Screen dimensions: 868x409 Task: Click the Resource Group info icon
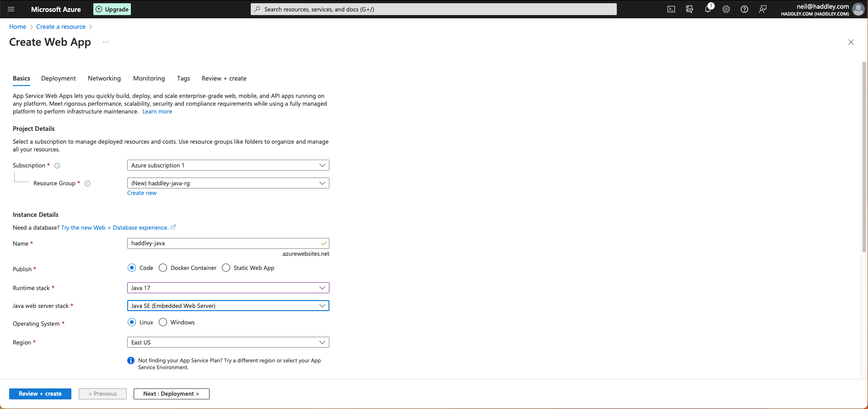click(x=87, y=183)
